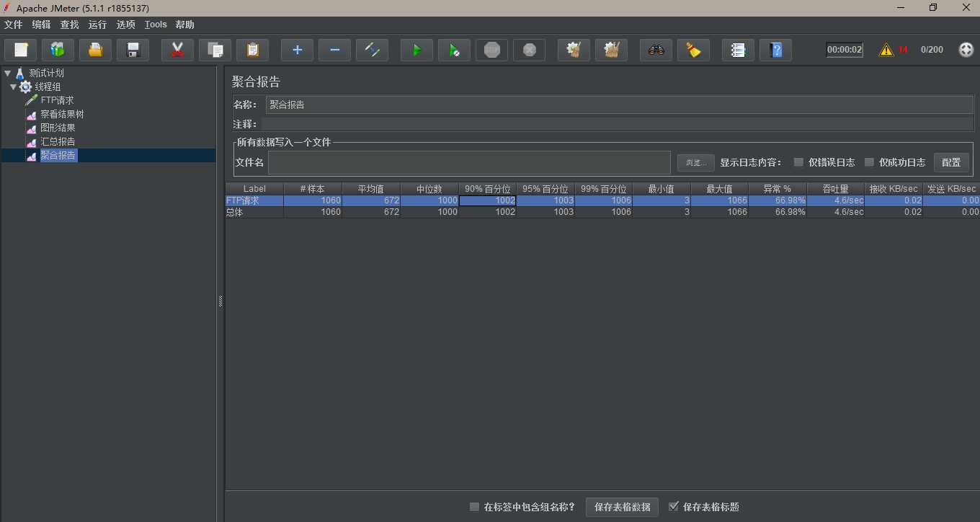Click the Reset Search icon

pos(693,50)
